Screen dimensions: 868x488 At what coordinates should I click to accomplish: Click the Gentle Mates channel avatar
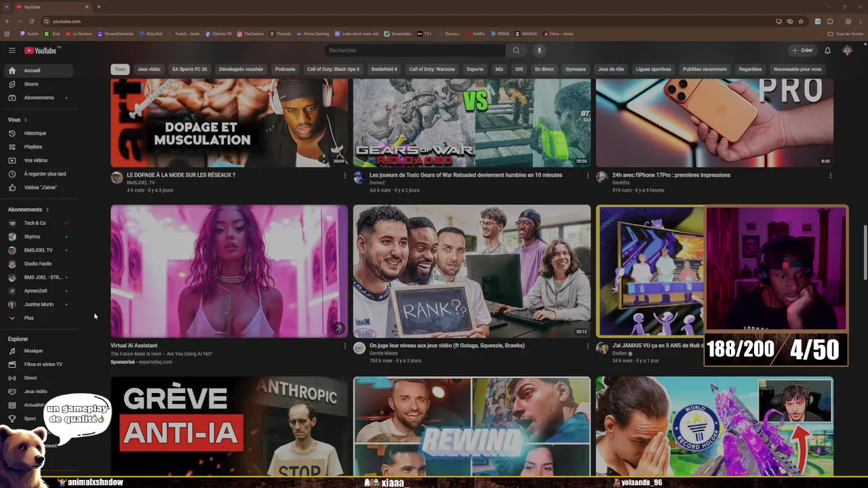click(359, 348)
